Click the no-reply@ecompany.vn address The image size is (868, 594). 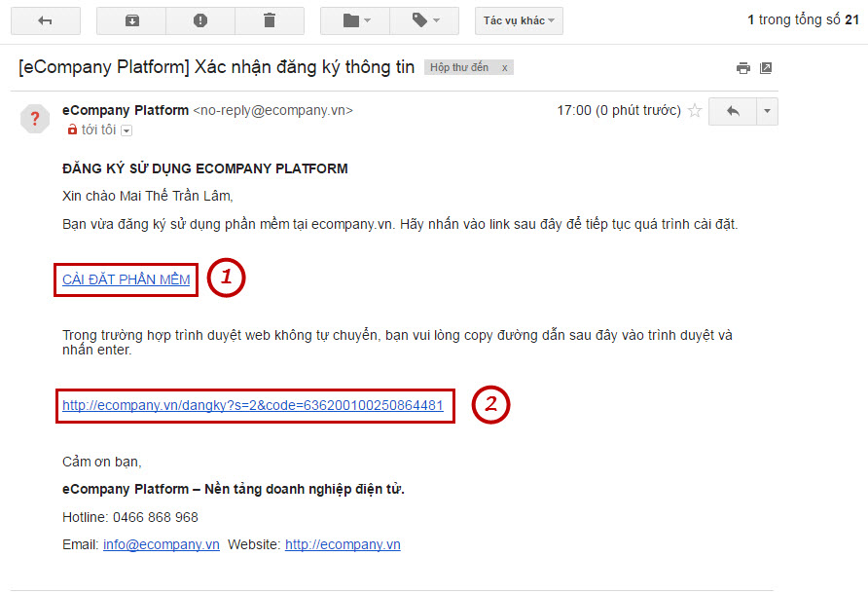(x=272, y=110)
